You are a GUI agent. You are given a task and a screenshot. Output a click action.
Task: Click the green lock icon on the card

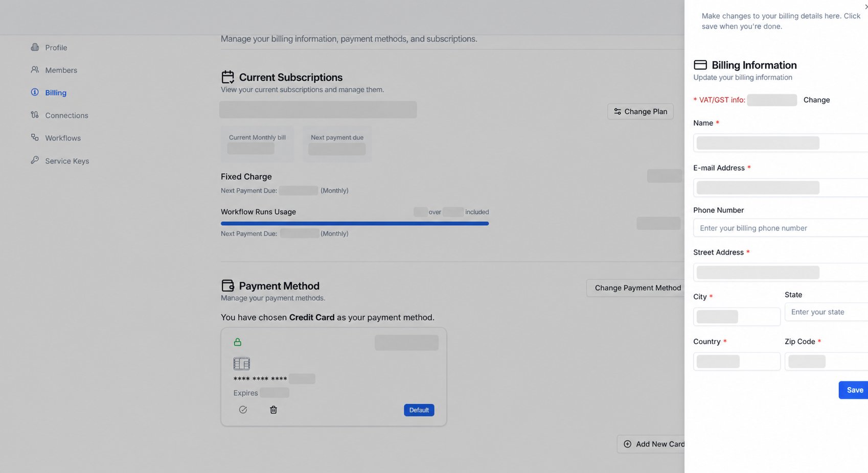(238, 342)
